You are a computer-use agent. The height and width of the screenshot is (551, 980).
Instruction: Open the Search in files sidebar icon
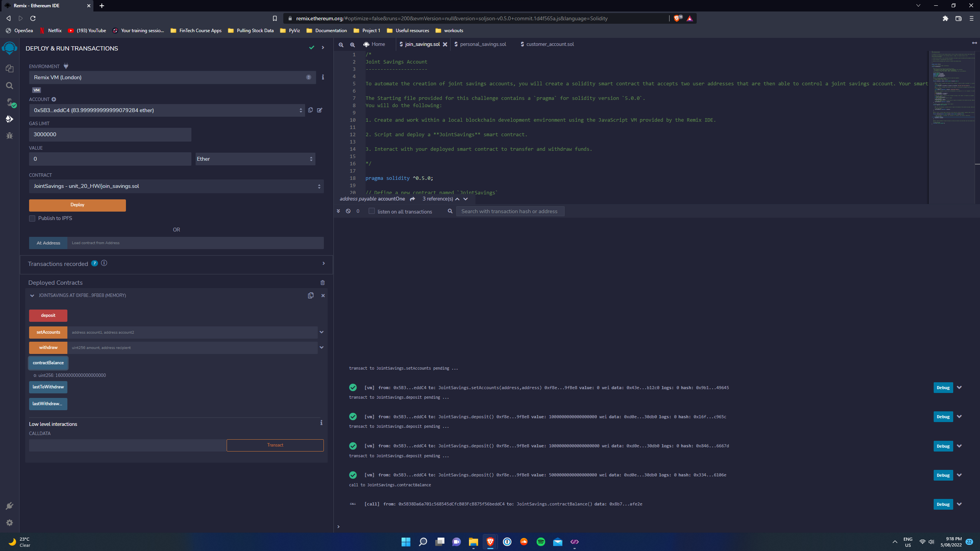(10, 85)
